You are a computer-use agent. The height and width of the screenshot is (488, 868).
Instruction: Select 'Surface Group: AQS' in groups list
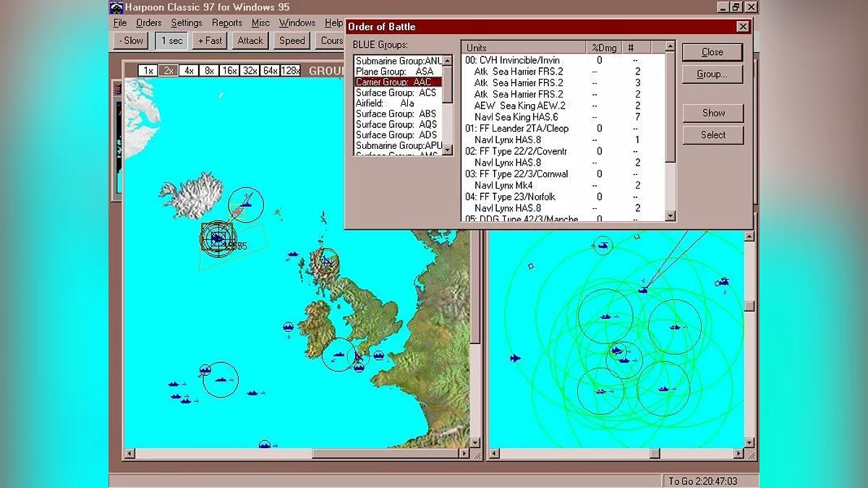pyautogui.click(x=397, y=124)
